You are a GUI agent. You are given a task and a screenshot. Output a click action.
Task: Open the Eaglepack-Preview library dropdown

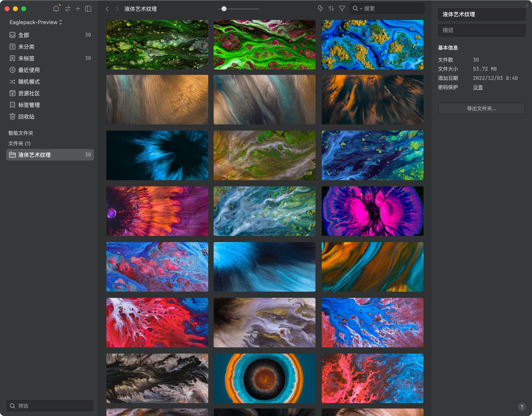click(36, 22)
